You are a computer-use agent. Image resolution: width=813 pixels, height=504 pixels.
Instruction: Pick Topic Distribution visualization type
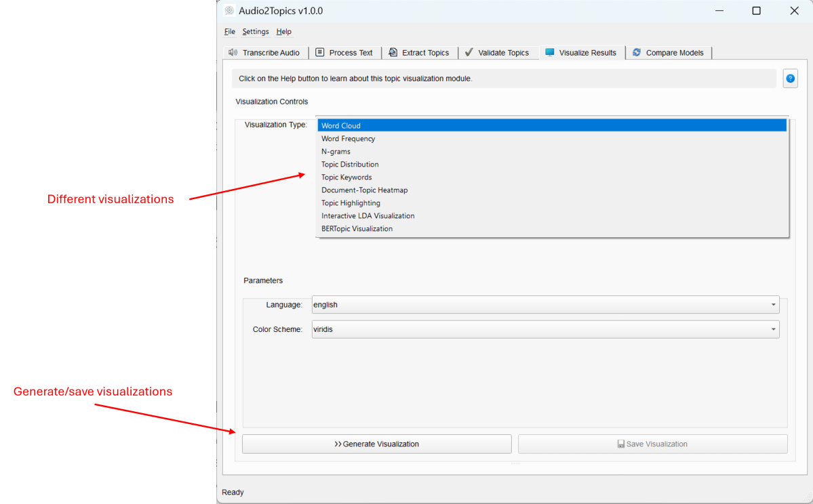click(x=552, y=164)
